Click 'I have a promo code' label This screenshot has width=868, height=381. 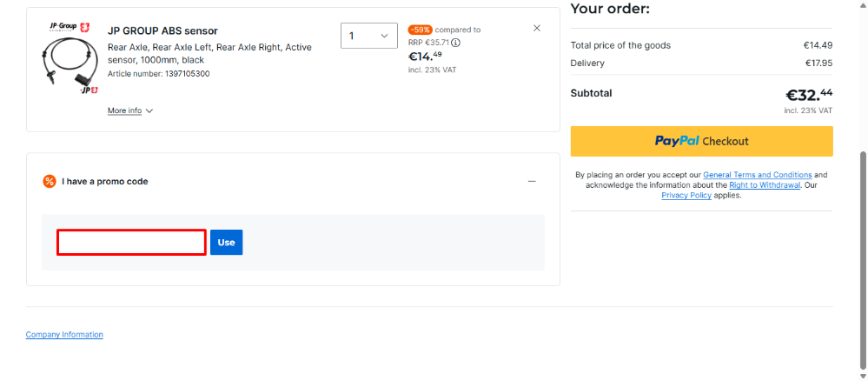pyautogui.click(x=104, y=181)
